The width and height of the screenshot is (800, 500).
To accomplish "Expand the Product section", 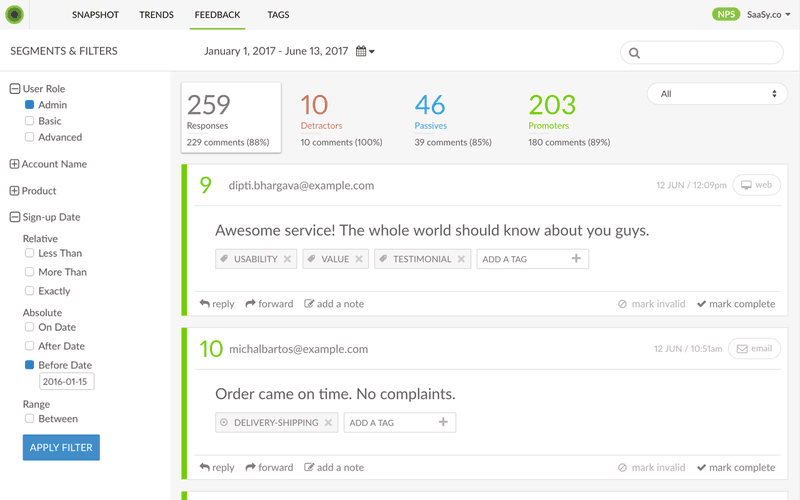I will click(x=14, y=191).
